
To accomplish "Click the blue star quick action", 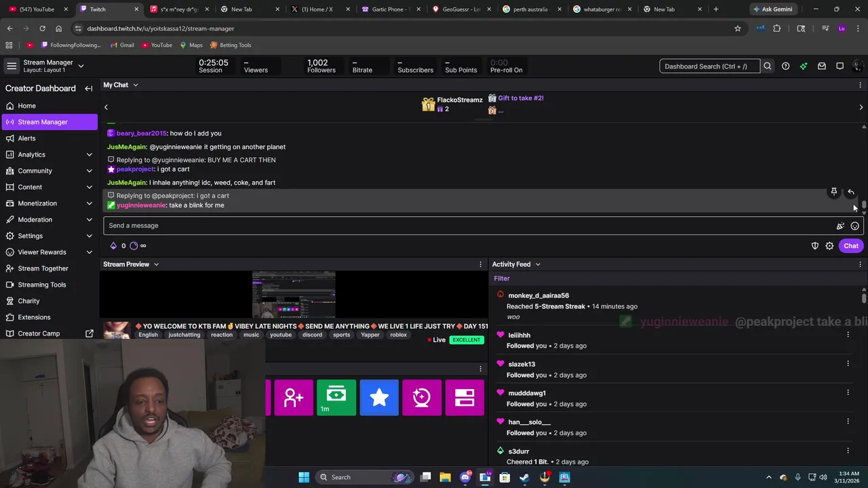I will [x=379, y=397].
